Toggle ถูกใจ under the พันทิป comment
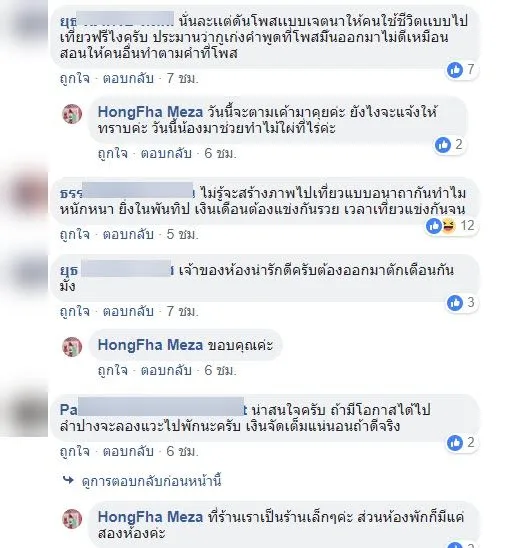Screen dimensions: 509x548 coord(74,235)
